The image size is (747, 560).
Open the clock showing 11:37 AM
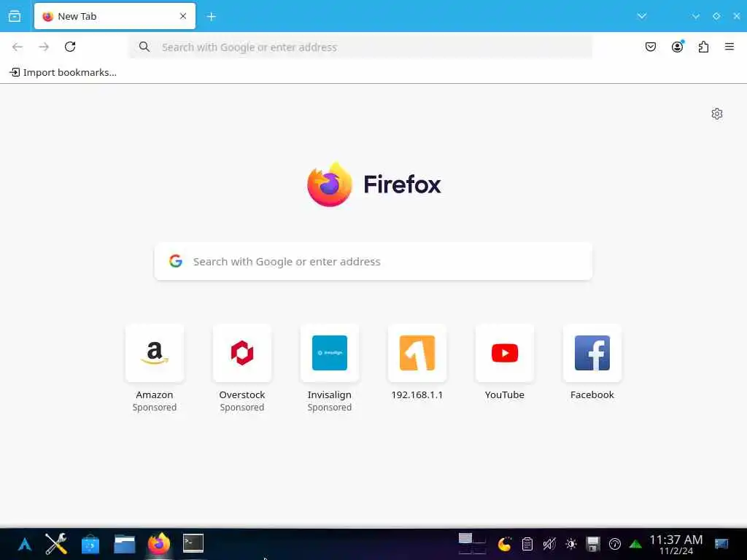pos(676,545)
